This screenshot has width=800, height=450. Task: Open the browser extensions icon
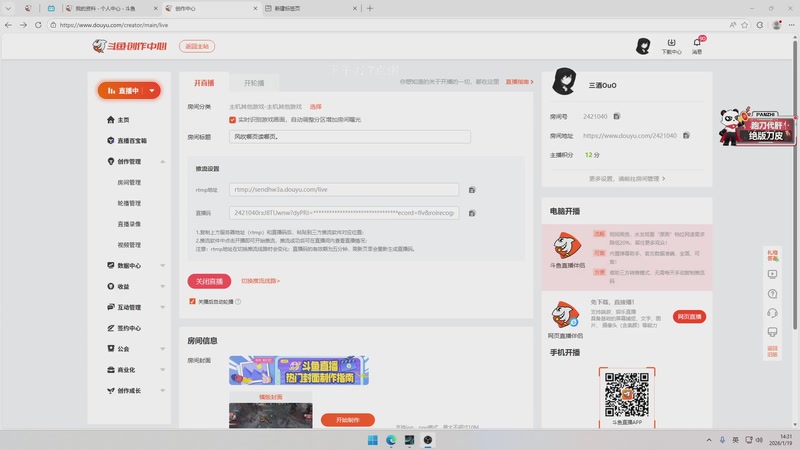pos(760,24)
